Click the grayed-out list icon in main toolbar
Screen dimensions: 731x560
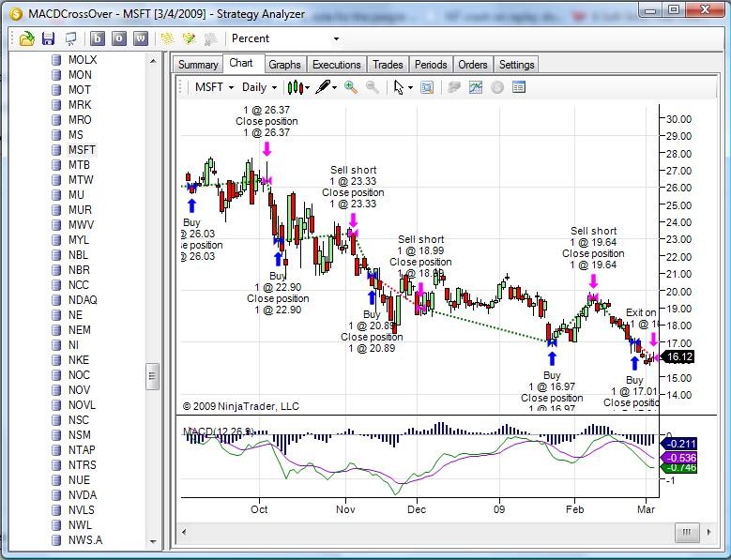[210, 38]
